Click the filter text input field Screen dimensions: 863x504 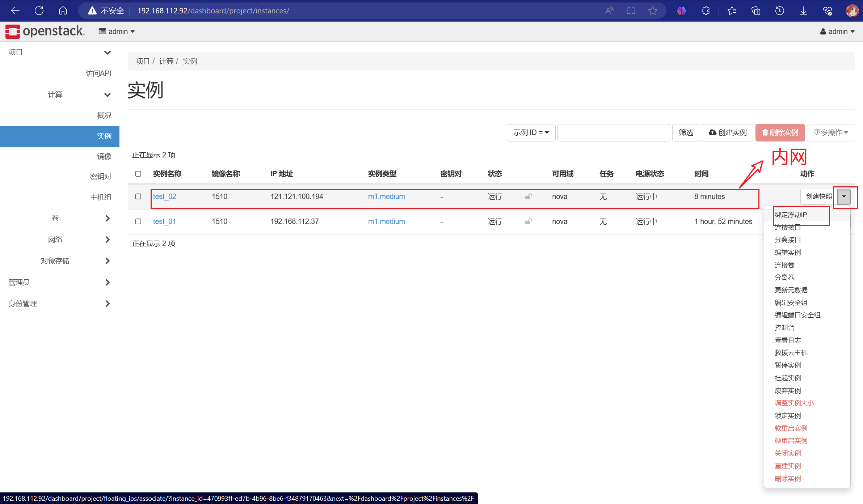[x=613, y=133]
